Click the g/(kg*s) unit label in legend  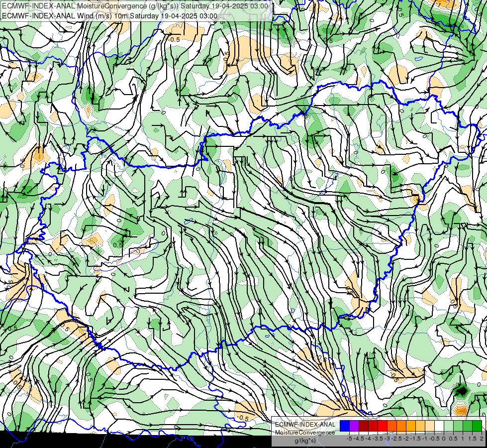tap(305, 441)
